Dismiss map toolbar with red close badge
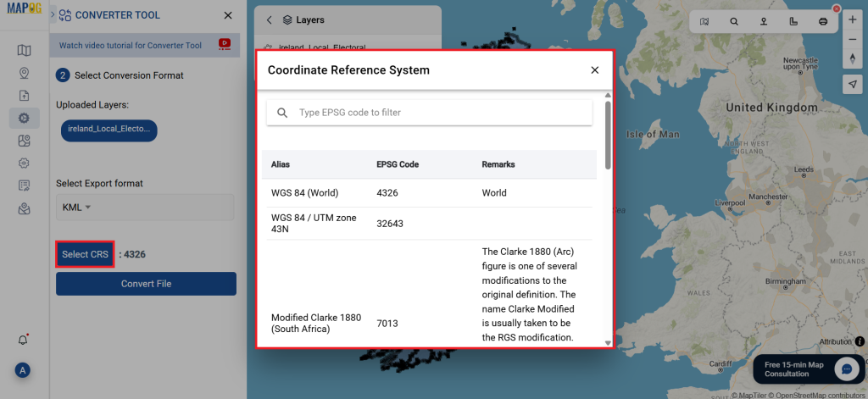868x399 pixels. [x=837, y=8]
